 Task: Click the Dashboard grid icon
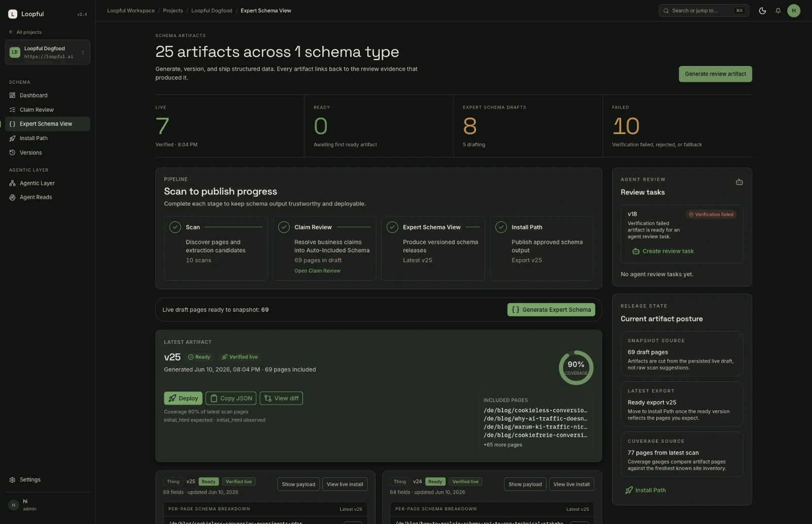[x=12, y=95]
